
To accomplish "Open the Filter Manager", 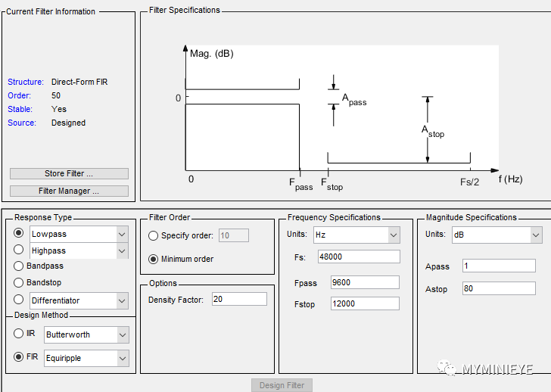I will [69, 191].
